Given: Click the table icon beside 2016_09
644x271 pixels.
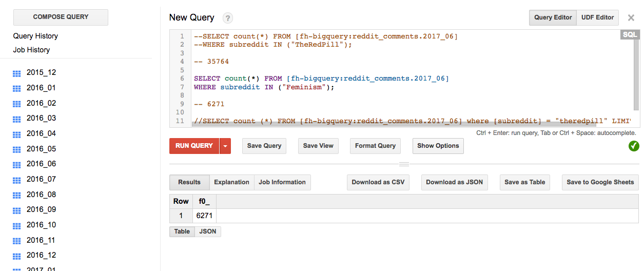Looking at the screenshot, I should (16, 210).
